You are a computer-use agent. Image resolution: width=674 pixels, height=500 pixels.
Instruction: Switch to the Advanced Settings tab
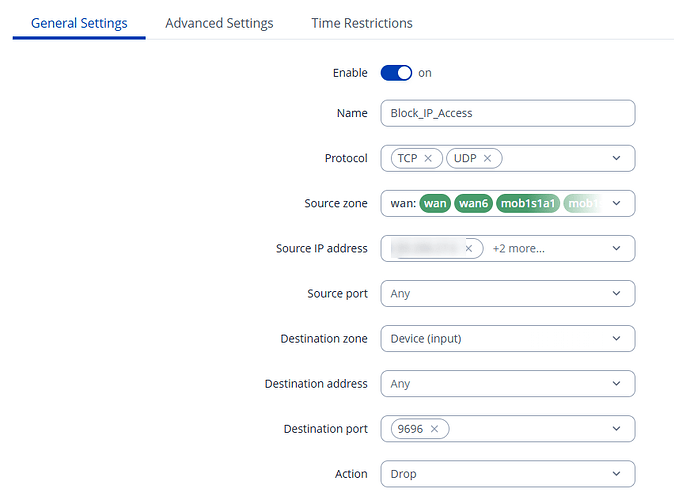coord(219,23)
